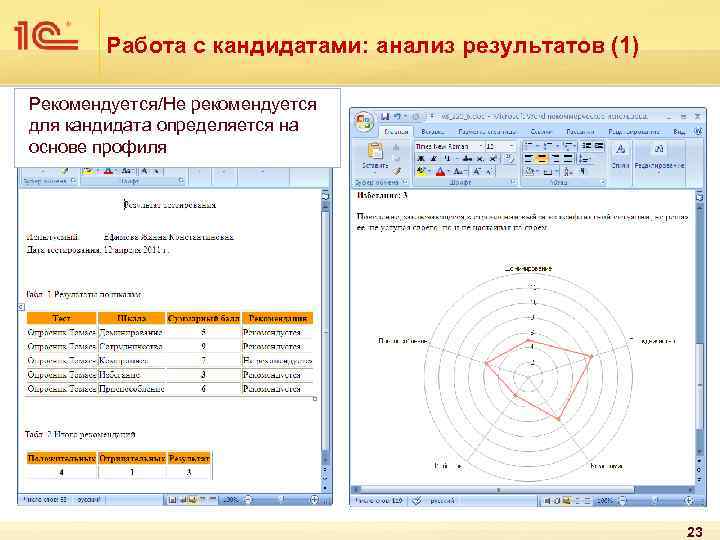The height and width of the screenshot is (540, 720).
Task: Apply strikethrough formatting icon
Action: point(467,159)
